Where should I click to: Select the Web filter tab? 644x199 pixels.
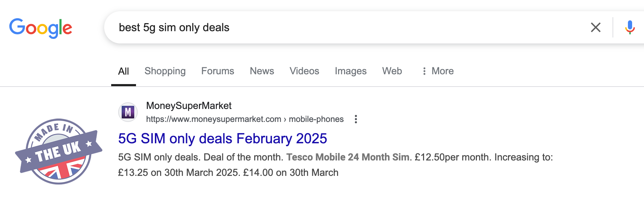point(392,71)
